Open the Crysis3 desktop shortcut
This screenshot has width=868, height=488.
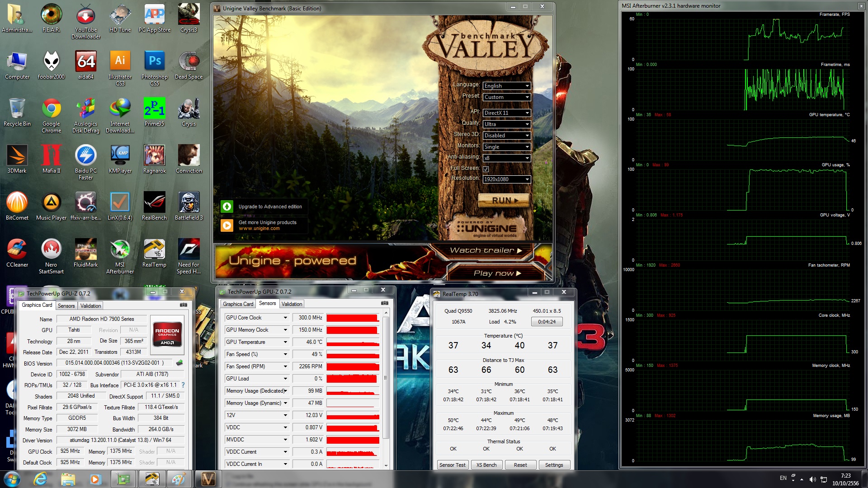pos(189,18)
